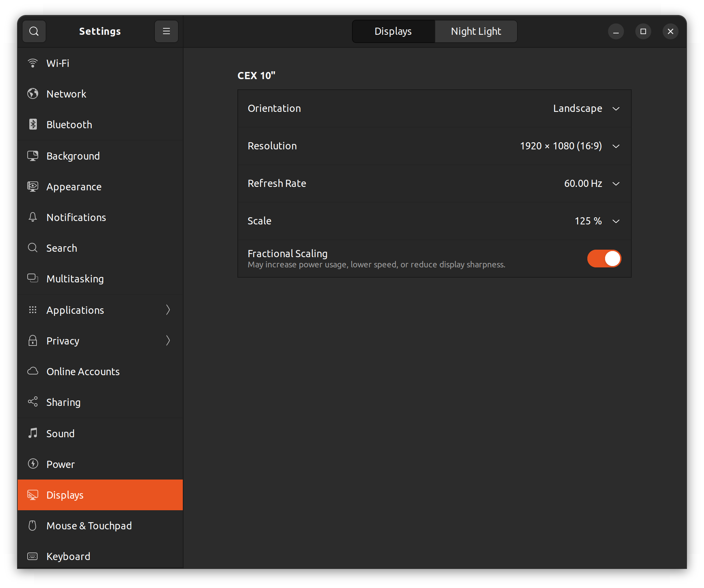Click the Settings title text

[100, 31]
